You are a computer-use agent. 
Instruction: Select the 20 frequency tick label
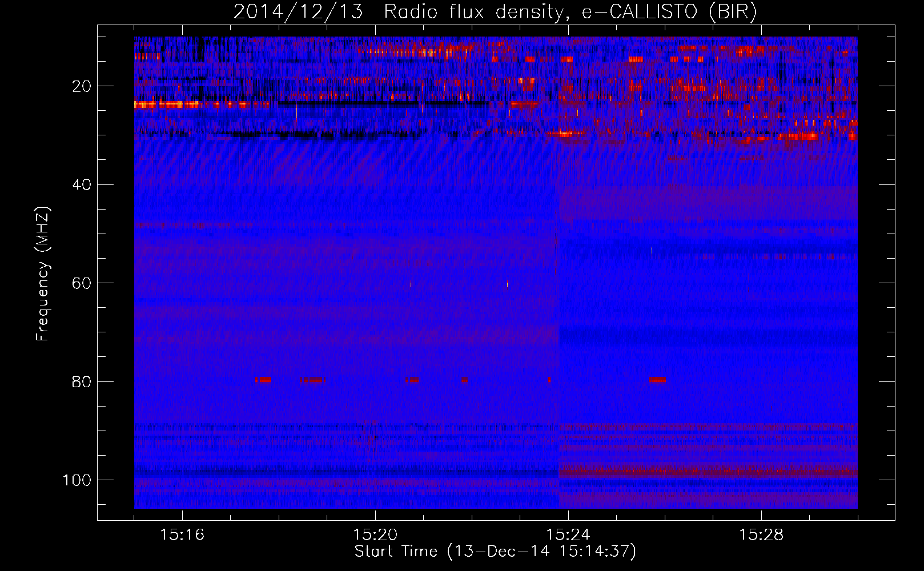click(82, 86)
